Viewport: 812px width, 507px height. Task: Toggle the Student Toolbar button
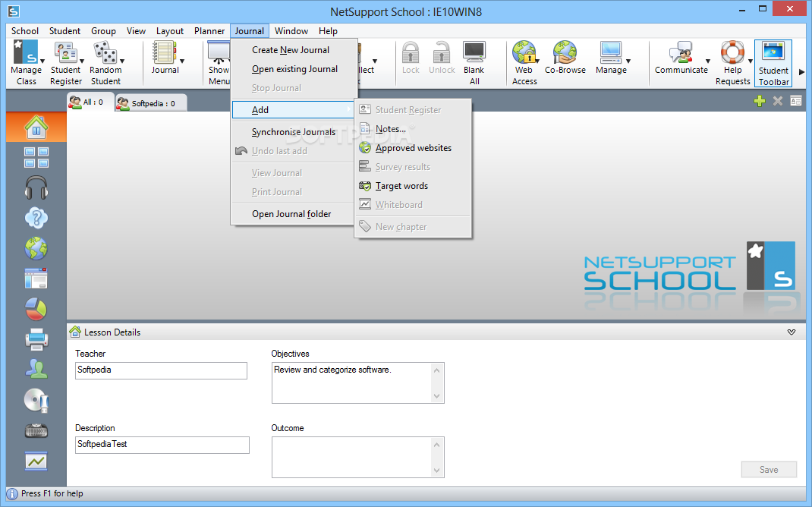tap(773, 63)
